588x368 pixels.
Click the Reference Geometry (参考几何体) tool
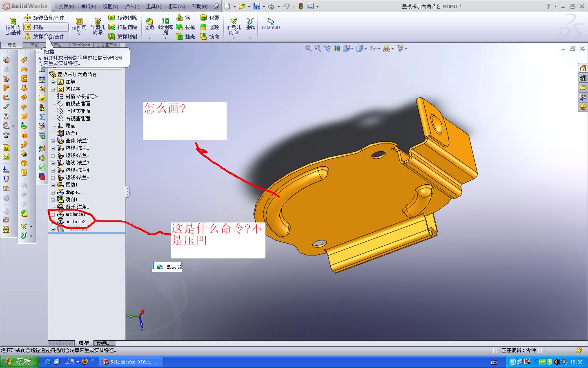(234, 26)
